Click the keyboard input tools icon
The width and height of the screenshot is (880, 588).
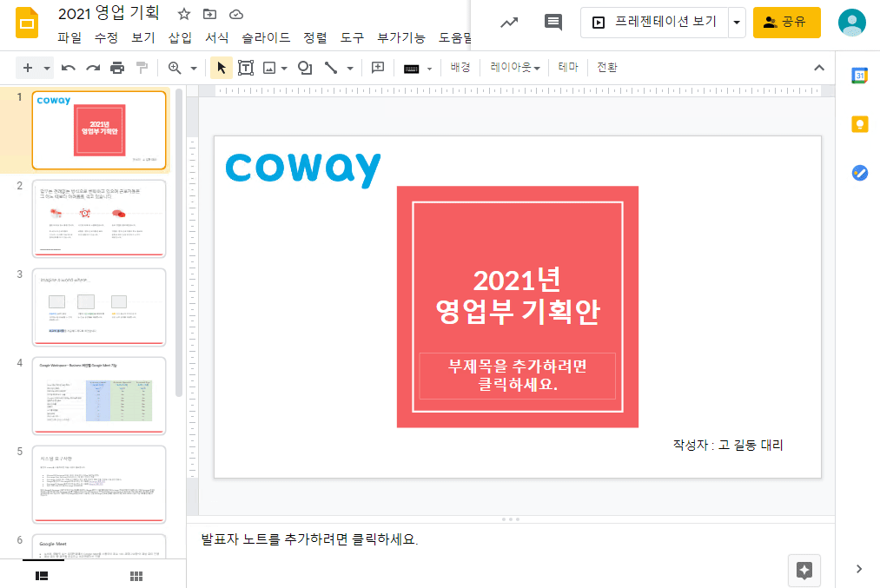(x=412, y=69)
